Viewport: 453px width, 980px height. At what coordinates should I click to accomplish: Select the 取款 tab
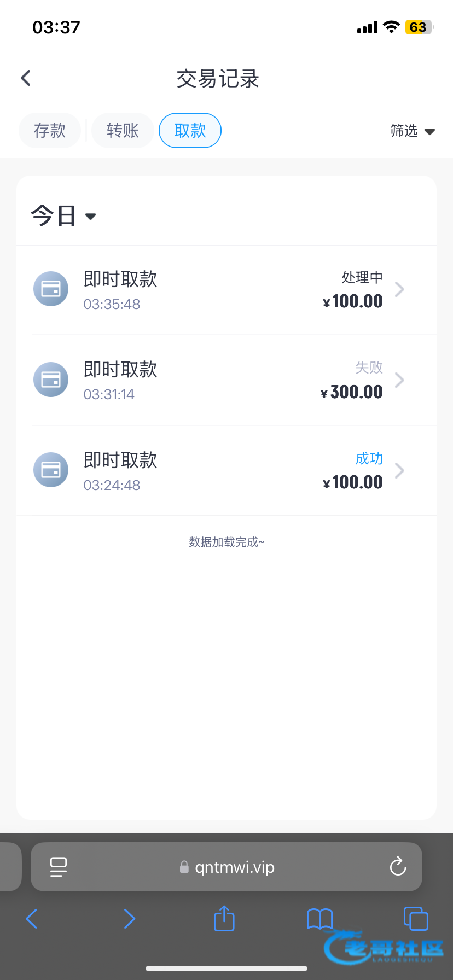pyautogui.click(x=190, y=131)
